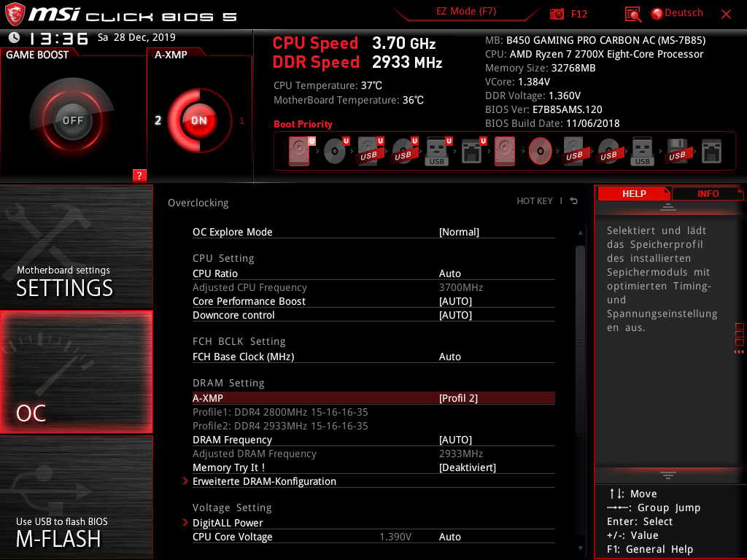Click the date Sa 28 Dec, 2019

click(x=136, y=37)
